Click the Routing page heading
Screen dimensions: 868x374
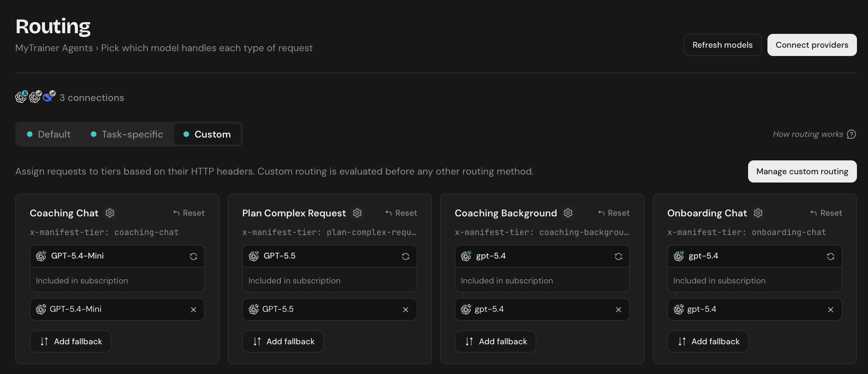pyautogui.click(x=53, y=27)
